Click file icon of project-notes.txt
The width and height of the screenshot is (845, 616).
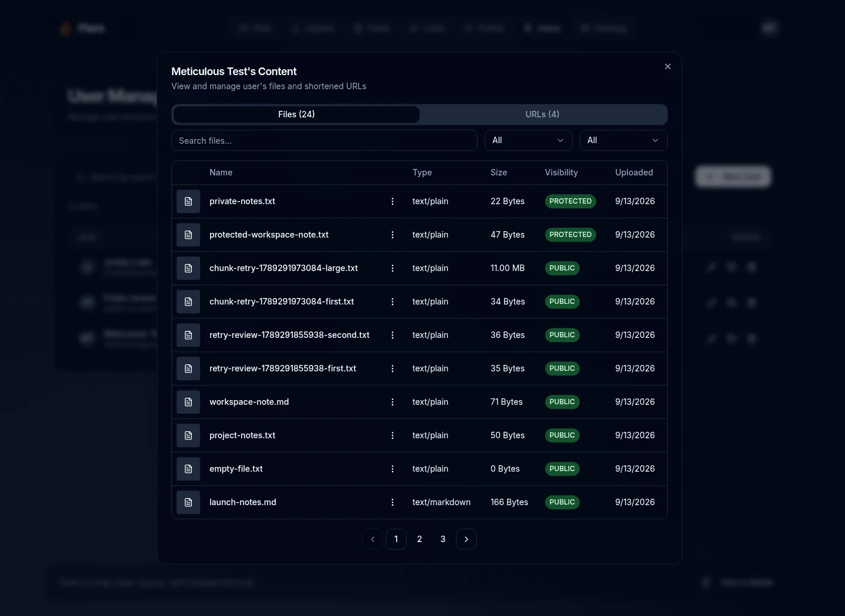[188, 435]
